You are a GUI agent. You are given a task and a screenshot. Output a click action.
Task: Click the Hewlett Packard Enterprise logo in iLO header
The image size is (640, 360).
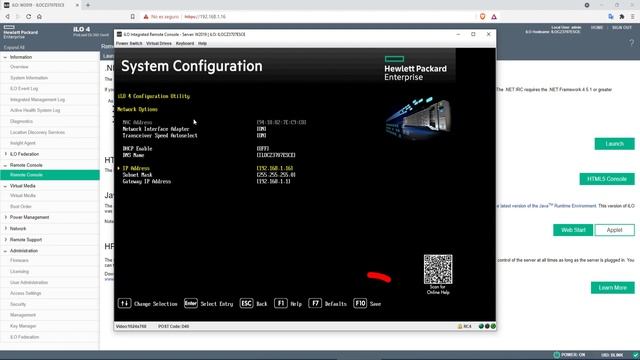tap(20, 32)
